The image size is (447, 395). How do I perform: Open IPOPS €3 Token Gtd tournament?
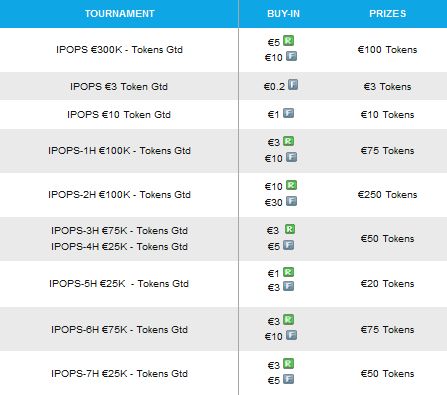pos(119,87)
